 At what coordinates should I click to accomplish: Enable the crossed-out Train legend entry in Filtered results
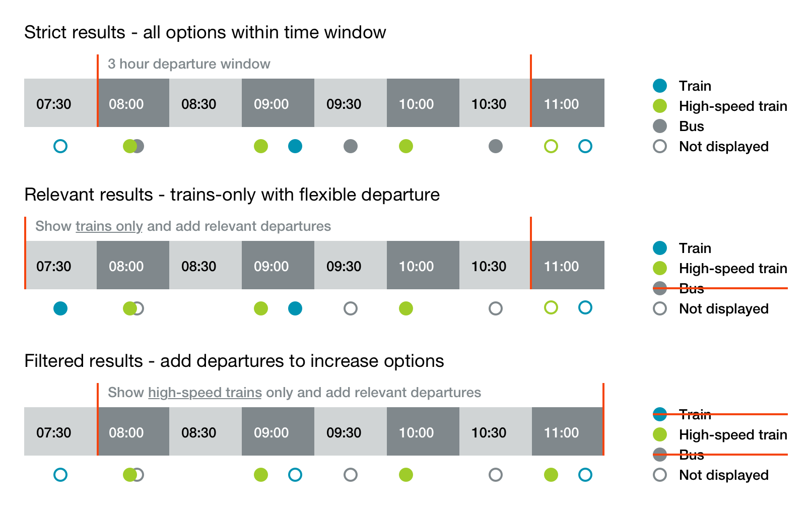coord(695,414)
